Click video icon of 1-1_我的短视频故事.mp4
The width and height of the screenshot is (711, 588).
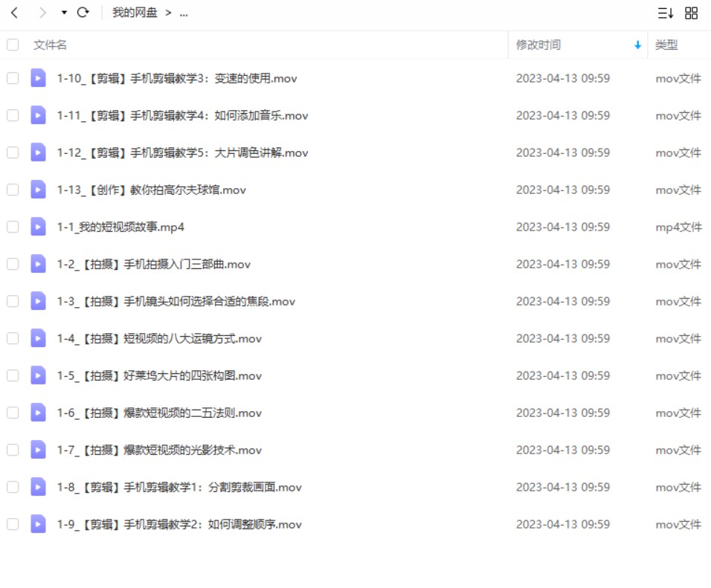[38, 227]
